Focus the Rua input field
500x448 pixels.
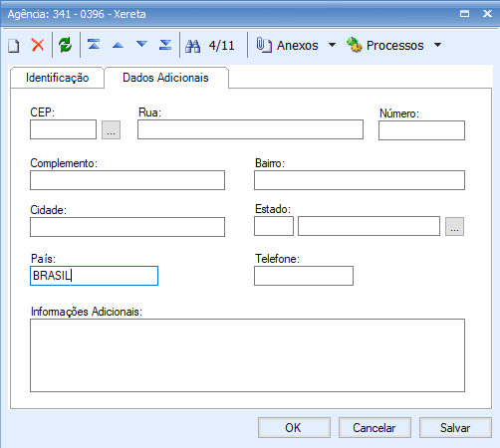pos(250,129)
